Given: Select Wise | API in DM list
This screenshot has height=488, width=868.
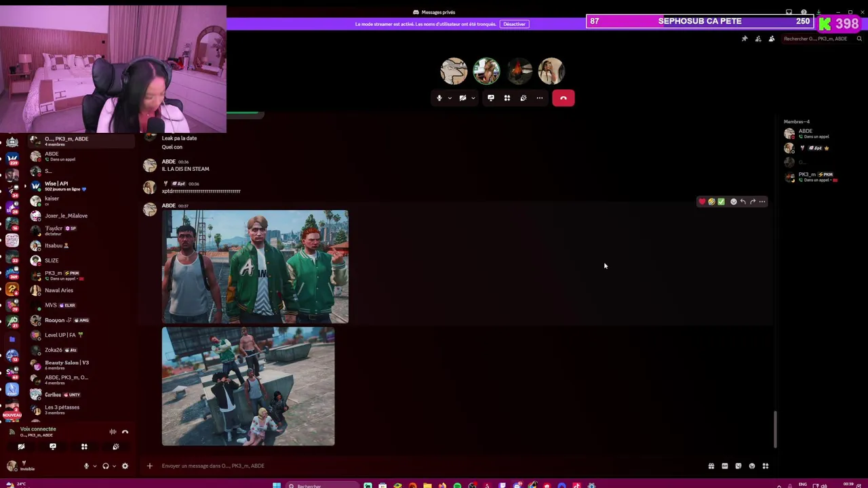Looking at the screenshot, I should click(x=81, y=186).
